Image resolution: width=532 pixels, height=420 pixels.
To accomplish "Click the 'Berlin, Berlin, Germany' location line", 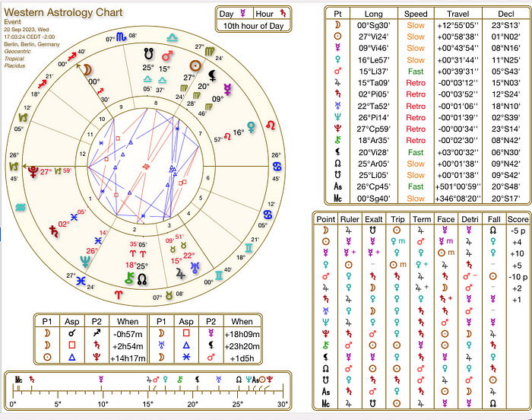I will pyautogui.click(x=32, y=44).
